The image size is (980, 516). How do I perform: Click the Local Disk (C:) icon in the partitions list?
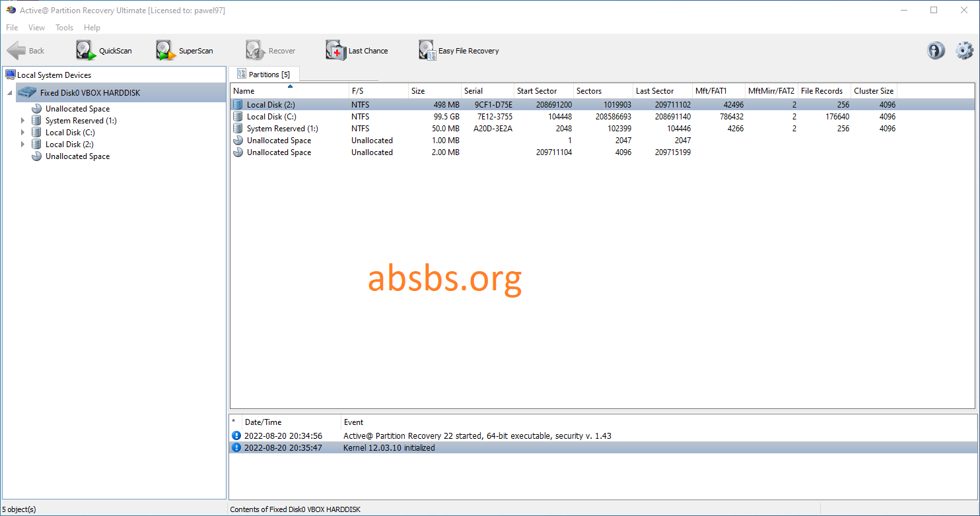pos(238,117)
